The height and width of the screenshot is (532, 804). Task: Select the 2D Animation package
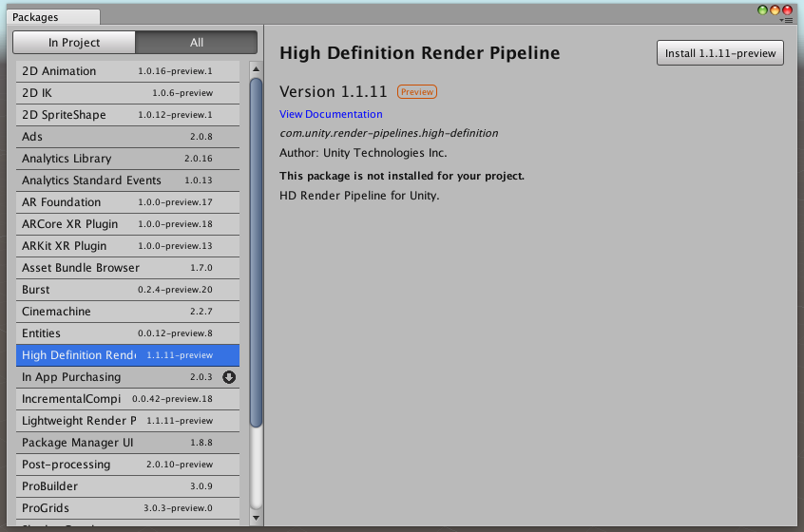[x=127, y=71]
